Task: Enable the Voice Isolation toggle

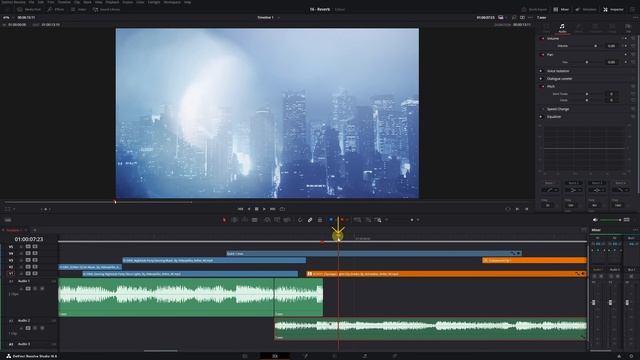Action: point(542,71)
